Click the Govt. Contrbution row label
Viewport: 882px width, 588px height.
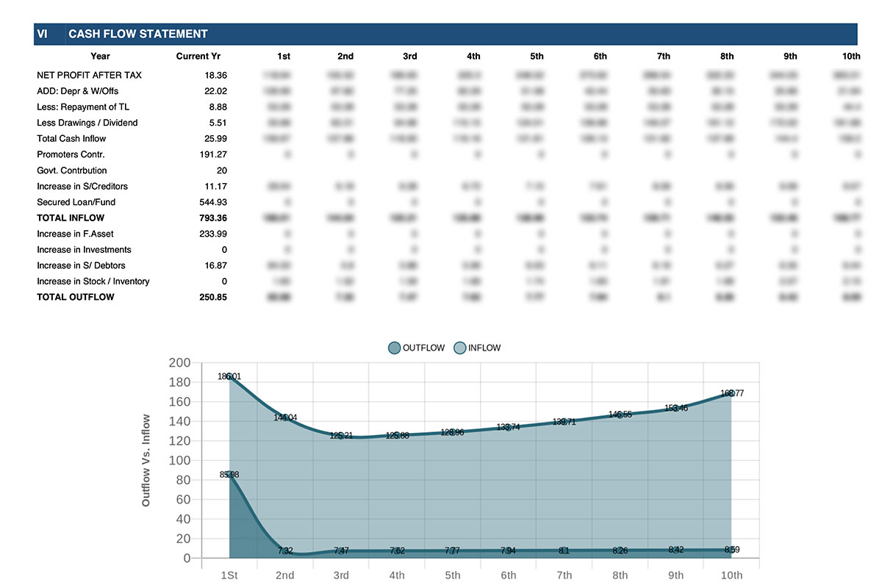click(x=72, y=171)
